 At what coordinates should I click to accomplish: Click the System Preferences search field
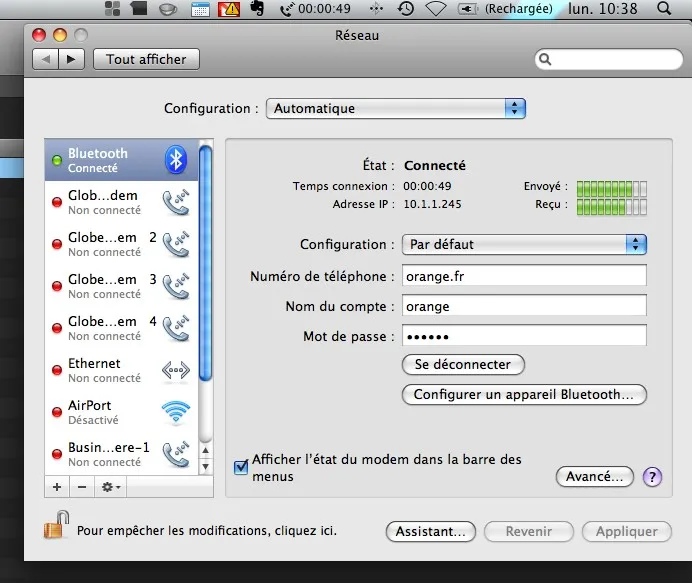click(609, 59)
